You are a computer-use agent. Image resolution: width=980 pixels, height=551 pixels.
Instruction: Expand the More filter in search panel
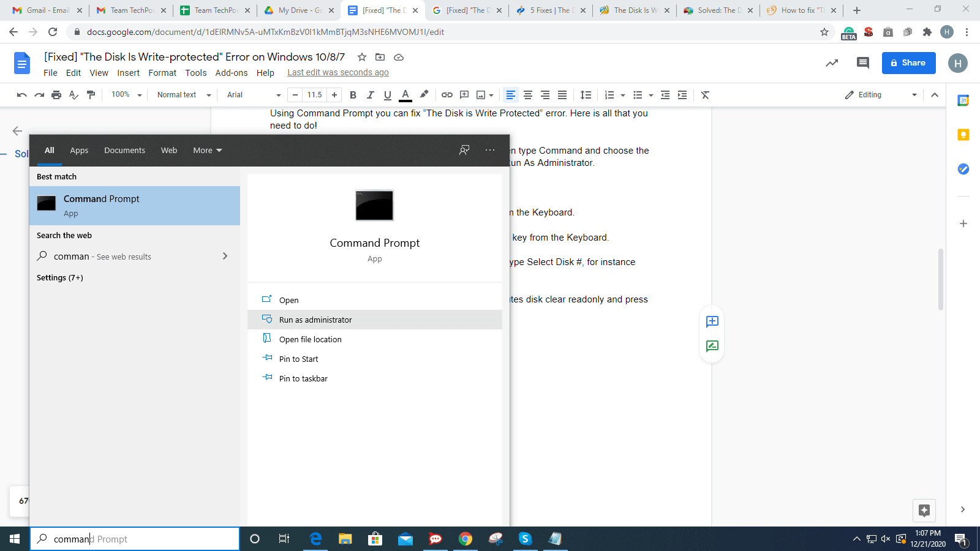[207, 151]
